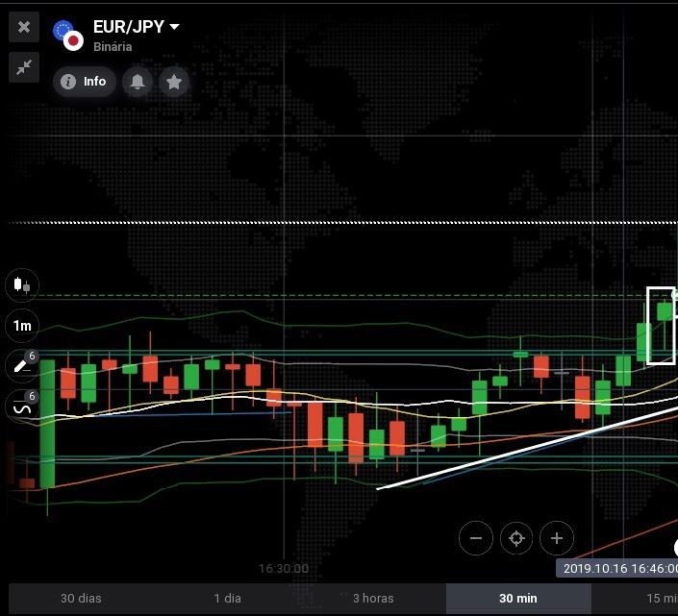Add EUR/JPY to favorites with the star

point(174,82)
